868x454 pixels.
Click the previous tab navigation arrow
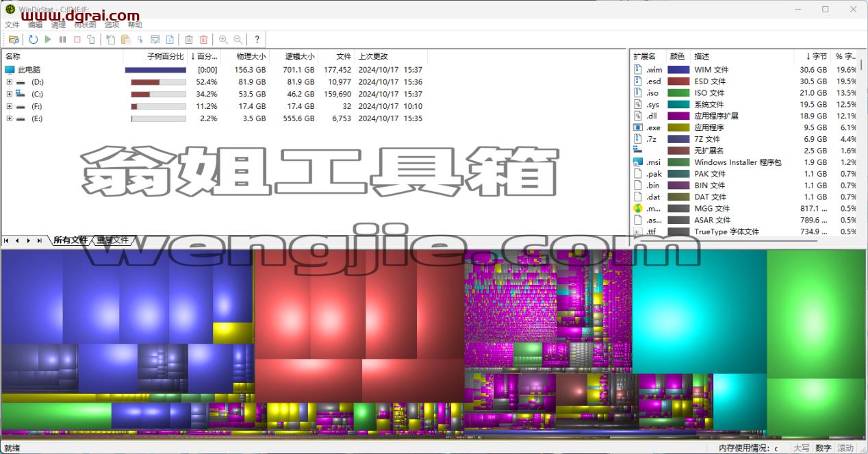[18, 240]
